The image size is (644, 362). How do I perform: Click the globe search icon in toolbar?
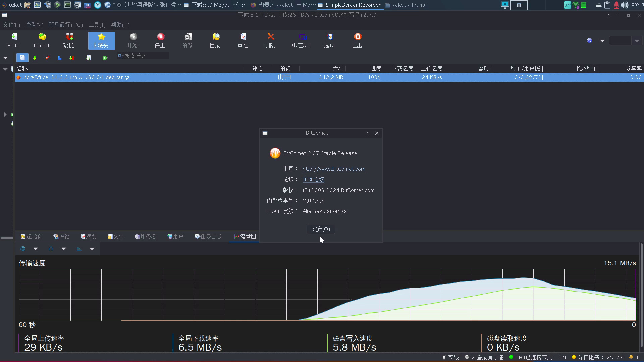coord(590,41)
